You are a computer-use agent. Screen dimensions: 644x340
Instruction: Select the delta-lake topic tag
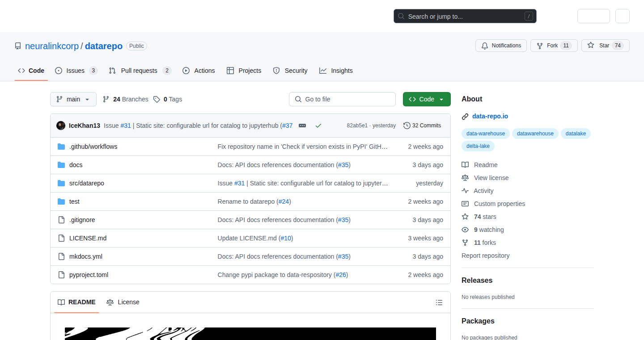point(478,146)
